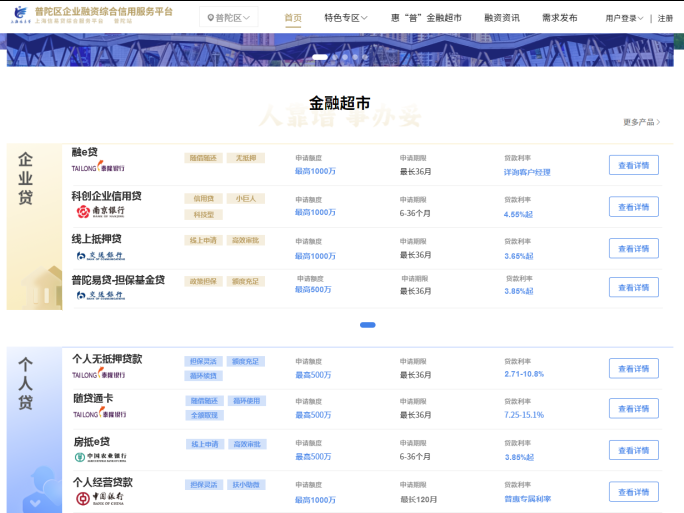This screenshot has width=684, height=513.
Task: Click the 注册 register link
Action: tap(665, 18)
